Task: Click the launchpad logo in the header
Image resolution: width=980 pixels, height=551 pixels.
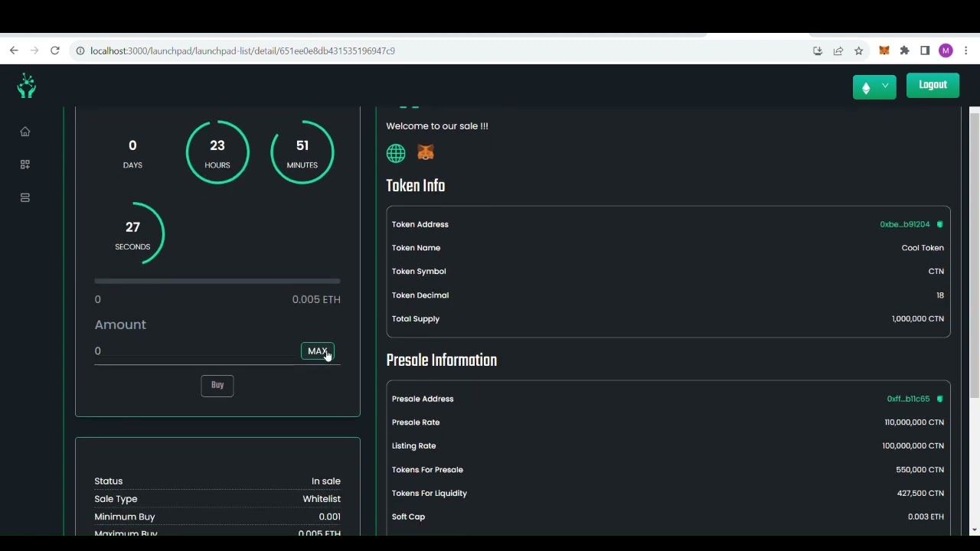Action: (x=27, y=86)
